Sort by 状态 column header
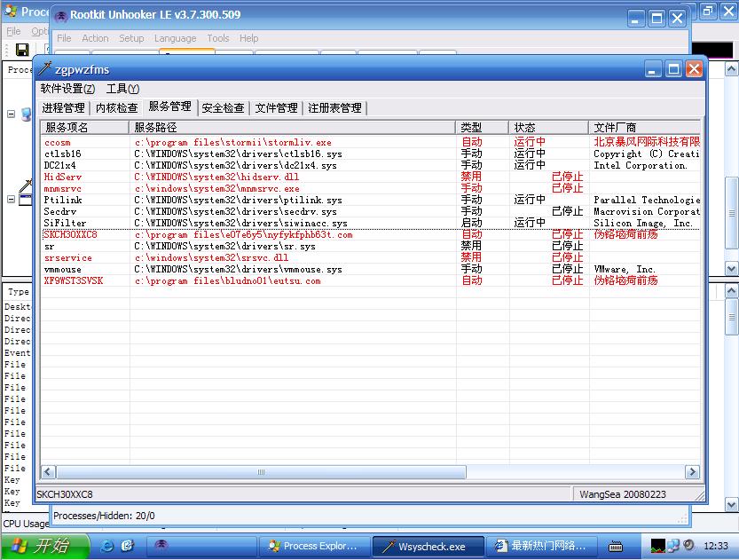Viewport: 739px width, 560px height. [548, 127]
